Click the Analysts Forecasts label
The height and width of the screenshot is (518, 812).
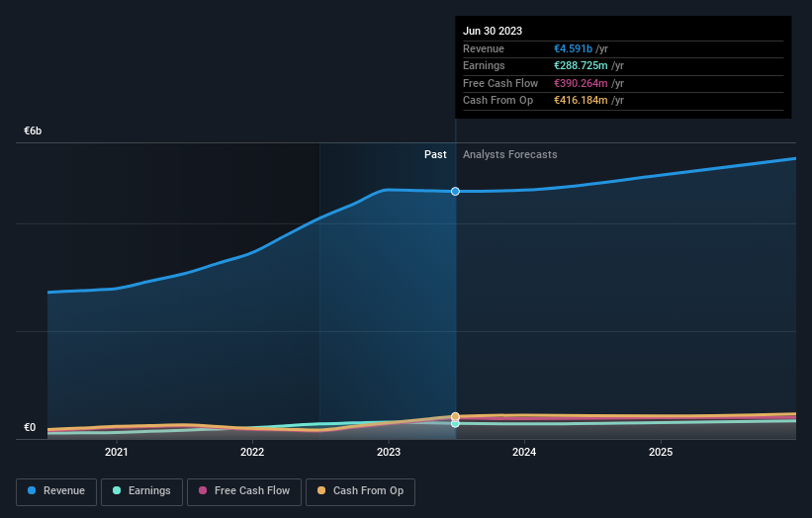(510, 155)
